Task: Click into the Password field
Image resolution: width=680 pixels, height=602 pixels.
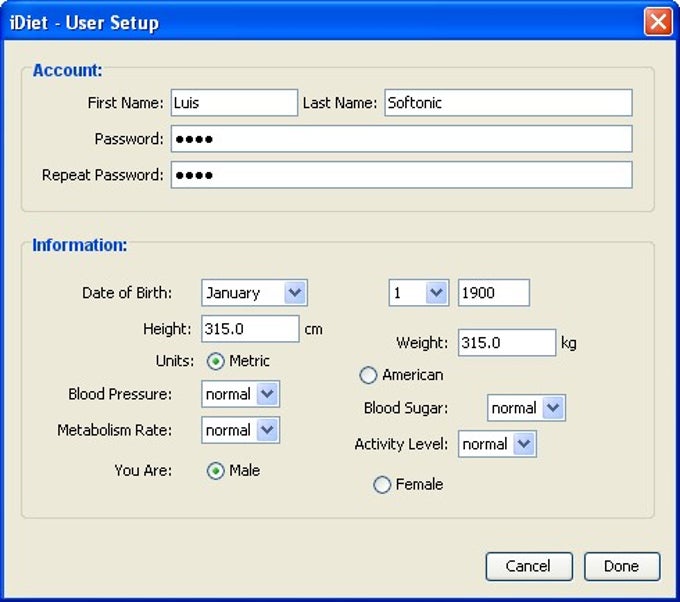Action: pyautogui.click(x=402, y=139)
